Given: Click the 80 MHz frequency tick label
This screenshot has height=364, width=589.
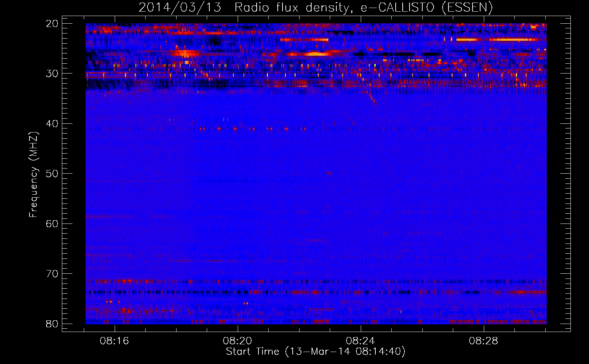Looking at the screenshot, I should point(52,324).
